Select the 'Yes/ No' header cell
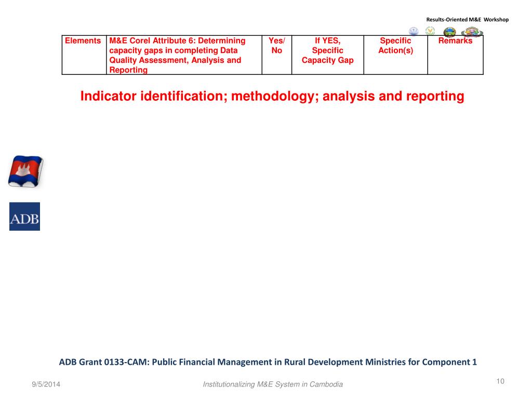Screen dimensions: 532x399 (277, 55)
